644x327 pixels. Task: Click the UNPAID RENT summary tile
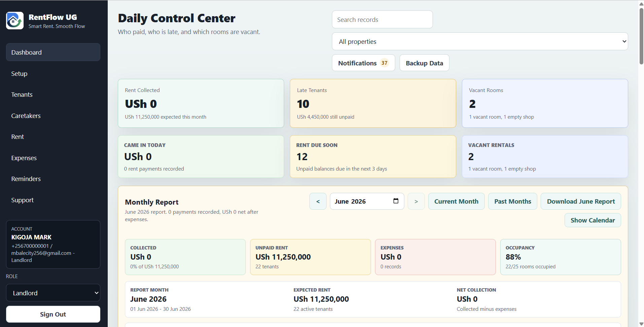pyautogui.click(x=310, y=257)
